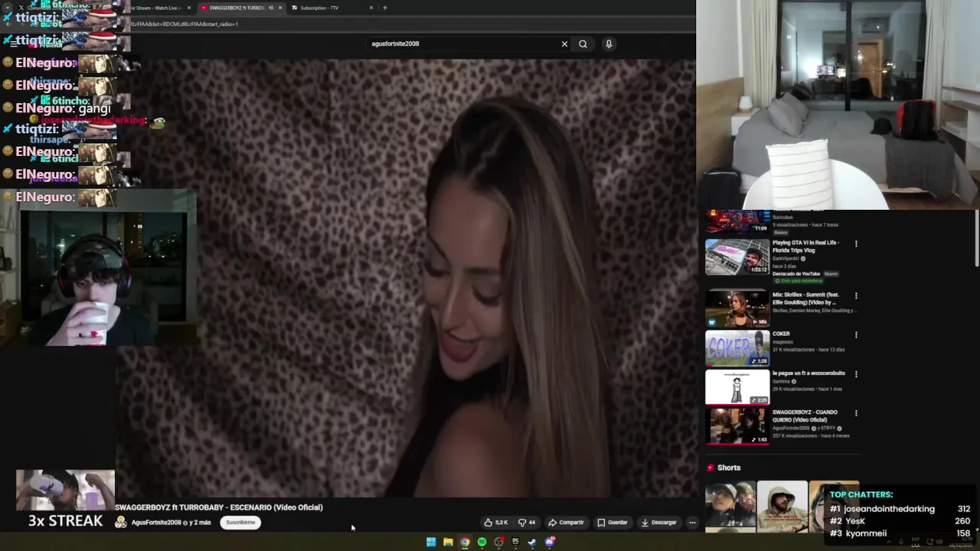
Task: Clear the search text with the X icon
Action: click(x=564, y=44)
